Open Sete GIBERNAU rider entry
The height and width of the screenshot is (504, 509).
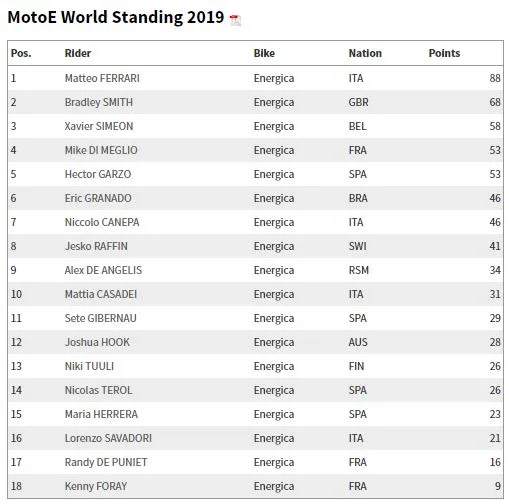tap(100, 318)
